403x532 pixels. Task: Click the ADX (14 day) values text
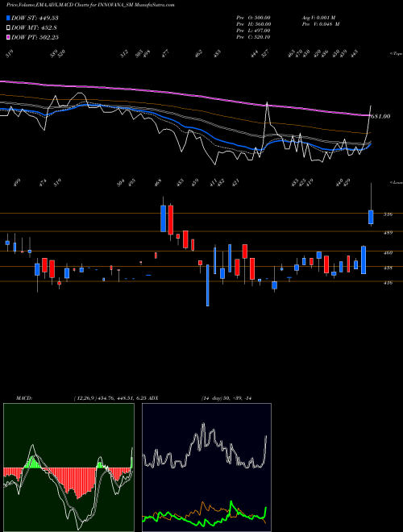click(227, 398)
